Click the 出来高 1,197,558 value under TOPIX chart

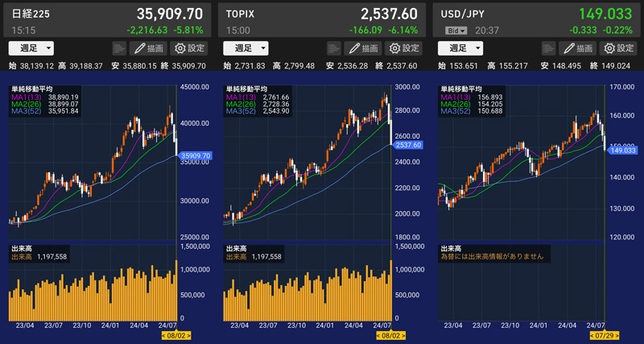[254, 257]
